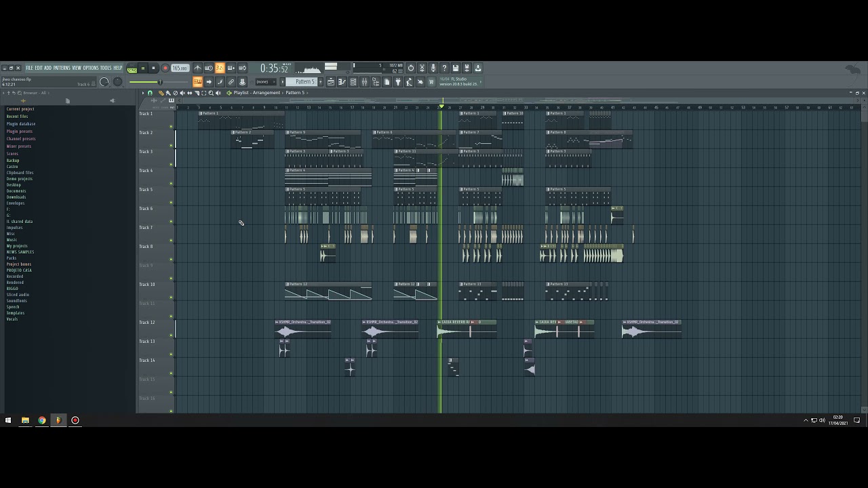Toggle wait for input before recording
Image resolution: width=868 pixels, height=488 pixels.
point(208,68)
